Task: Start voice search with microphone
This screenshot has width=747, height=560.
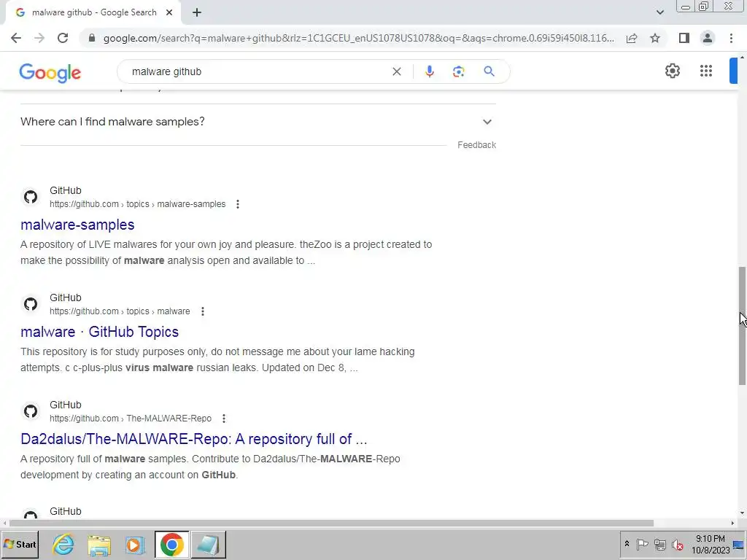Action: coord(429,71)
